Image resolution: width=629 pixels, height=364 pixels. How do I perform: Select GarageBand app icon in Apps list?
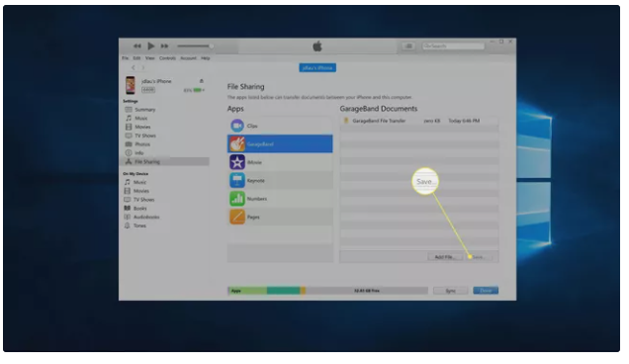tap(237, 144)
